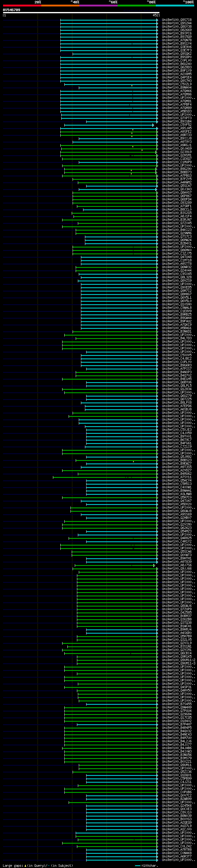Click hit label UniRef100_Q5ACY4

click(177, 481)
